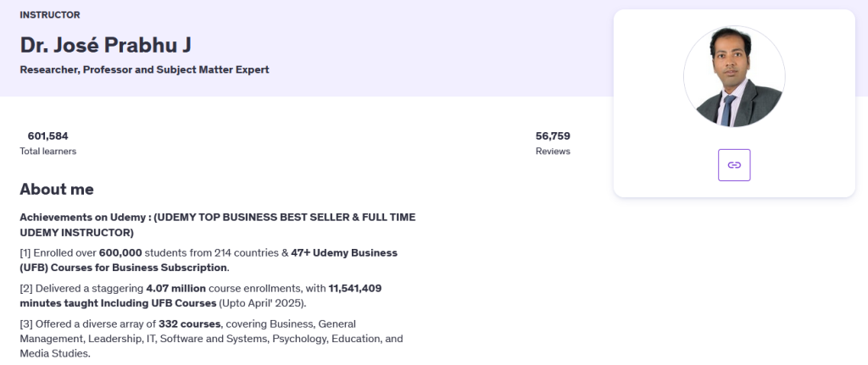The image size is (868, 365).
Task: Click the Total learners label
Action: coord(48,151)
